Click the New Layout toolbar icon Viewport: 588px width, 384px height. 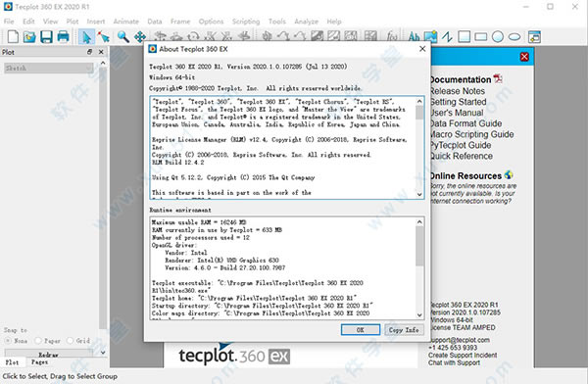(x=13, y=37)
